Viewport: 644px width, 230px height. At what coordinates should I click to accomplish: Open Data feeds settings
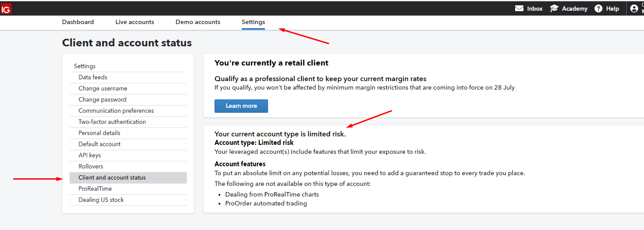pos(93,78)
